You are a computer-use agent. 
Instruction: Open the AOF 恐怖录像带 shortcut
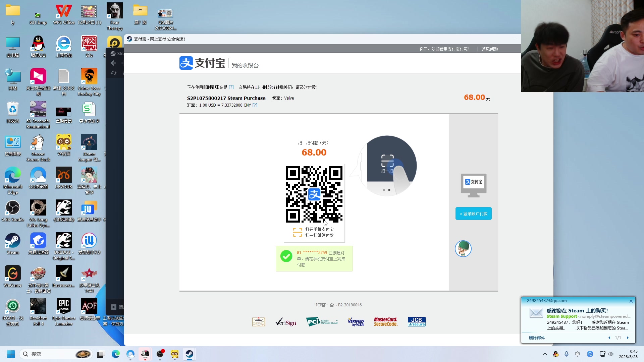coord(89,310)
